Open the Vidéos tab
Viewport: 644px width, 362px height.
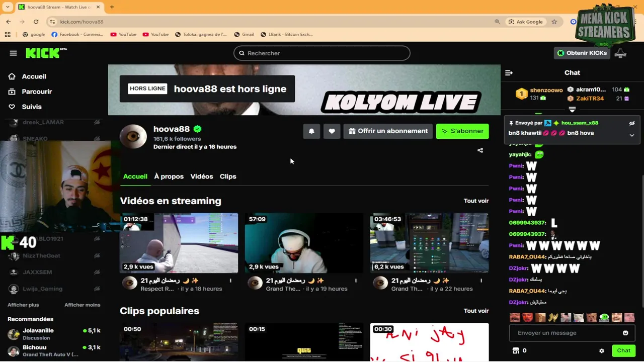(x=202, y=176)
